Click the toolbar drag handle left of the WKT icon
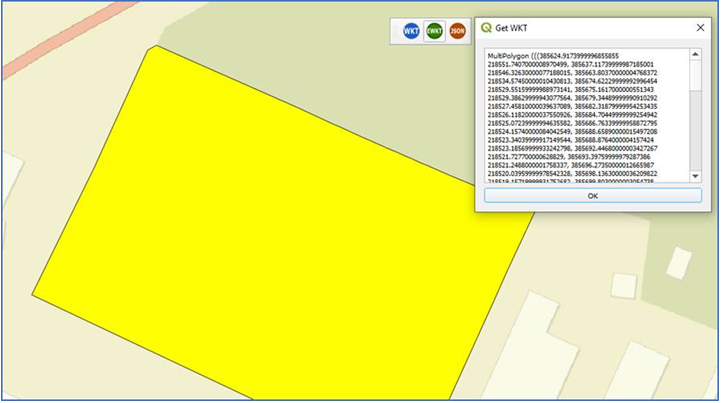Image resolution: width=721 pixels, height=403 pixels. pyautogui.click(x=395, y=31)
